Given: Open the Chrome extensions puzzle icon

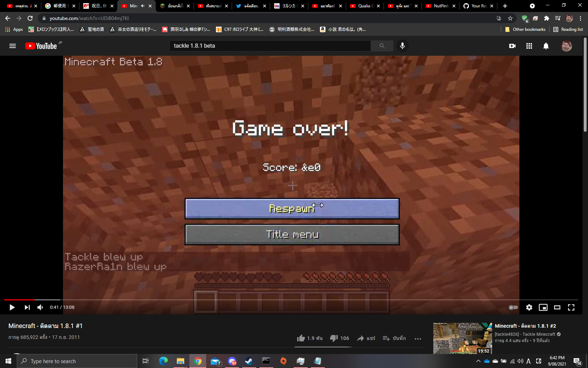Looking at the screenshot, I should pos(547,18).
